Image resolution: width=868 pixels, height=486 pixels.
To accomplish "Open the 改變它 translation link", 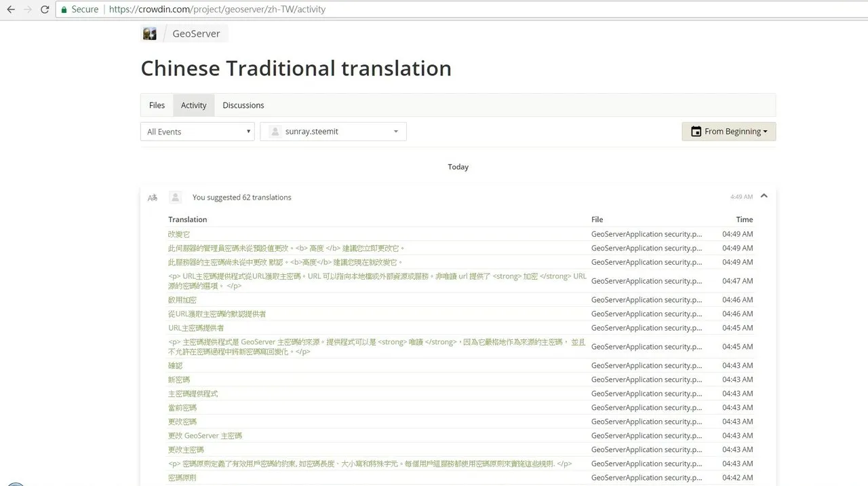I will click(x=179, y=234).
